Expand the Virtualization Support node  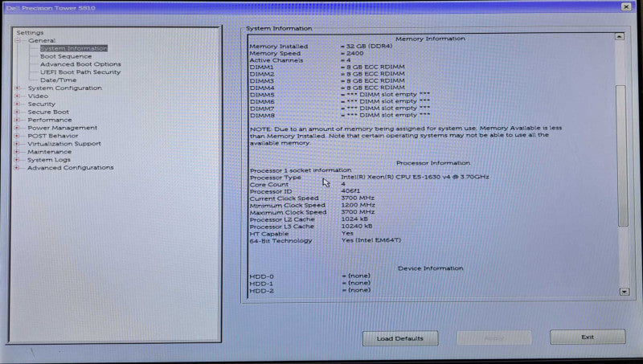point(18,144)
